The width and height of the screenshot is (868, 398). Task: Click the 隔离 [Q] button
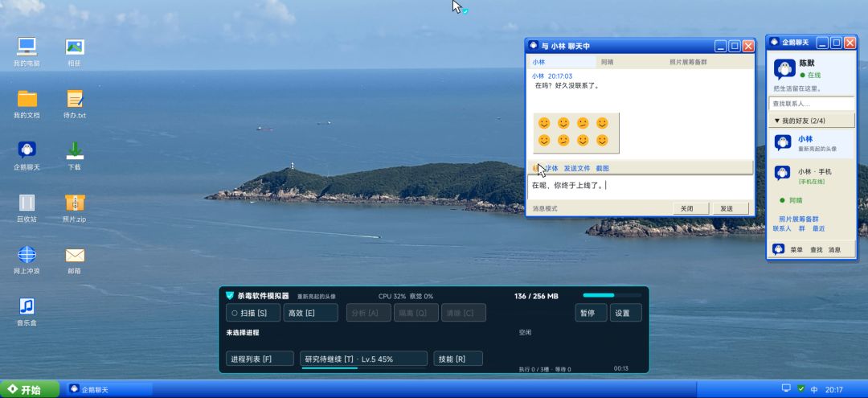click(x=416, y=312)
